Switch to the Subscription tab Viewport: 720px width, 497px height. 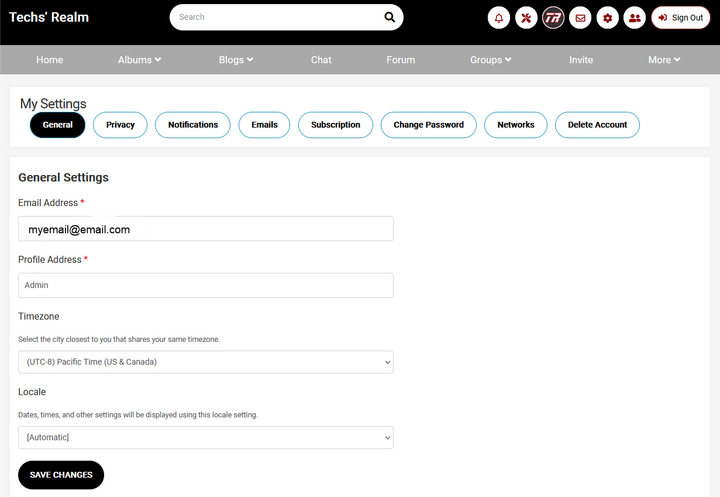pos(336,125)
